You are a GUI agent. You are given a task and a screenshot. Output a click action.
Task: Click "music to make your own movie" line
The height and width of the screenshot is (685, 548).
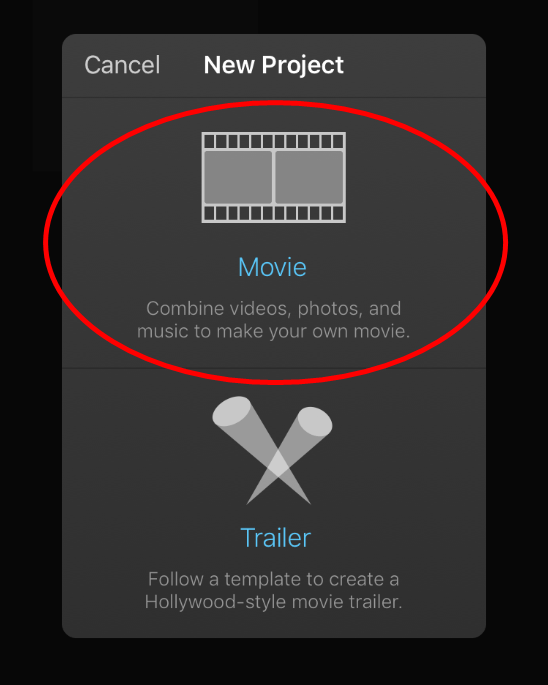pos(274,331)
